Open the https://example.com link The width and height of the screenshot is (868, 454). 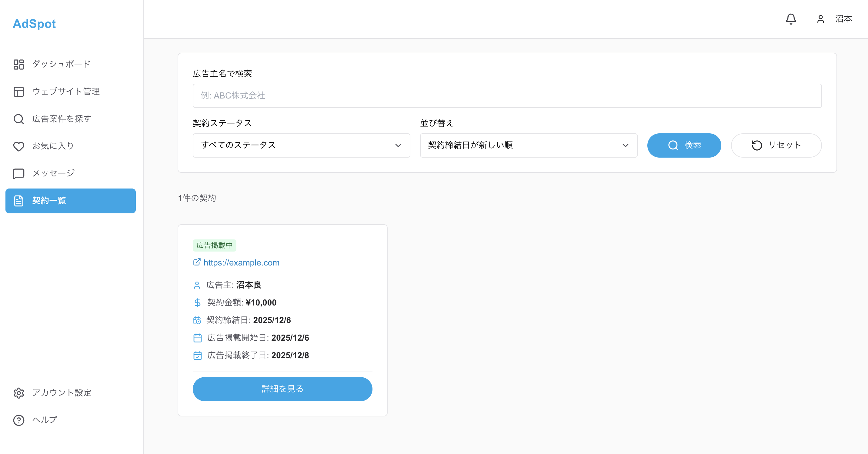click(x=241, y=262)
